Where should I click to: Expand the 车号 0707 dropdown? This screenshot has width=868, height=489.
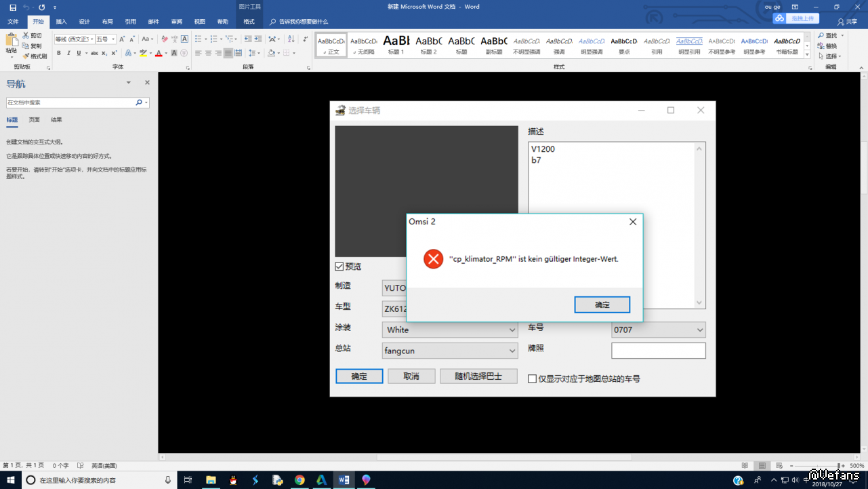pyautogui.click(x=699, y=330)
